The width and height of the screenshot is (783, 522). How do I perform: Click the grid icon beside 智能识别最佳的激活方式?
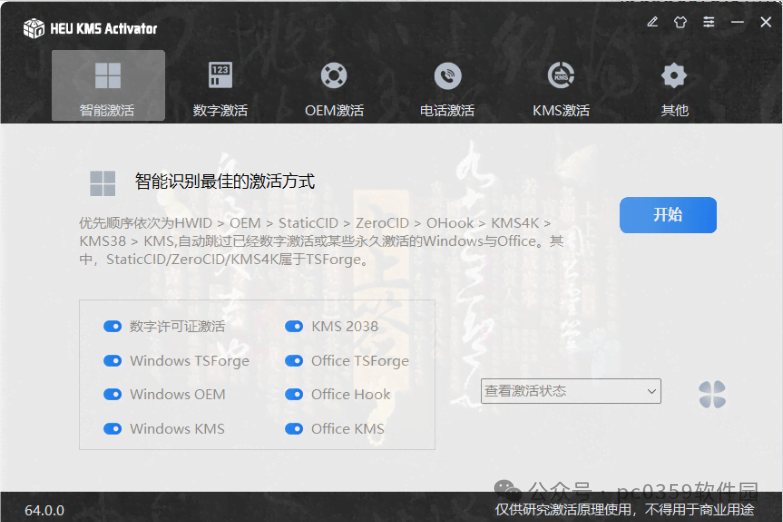click(102, 183)
